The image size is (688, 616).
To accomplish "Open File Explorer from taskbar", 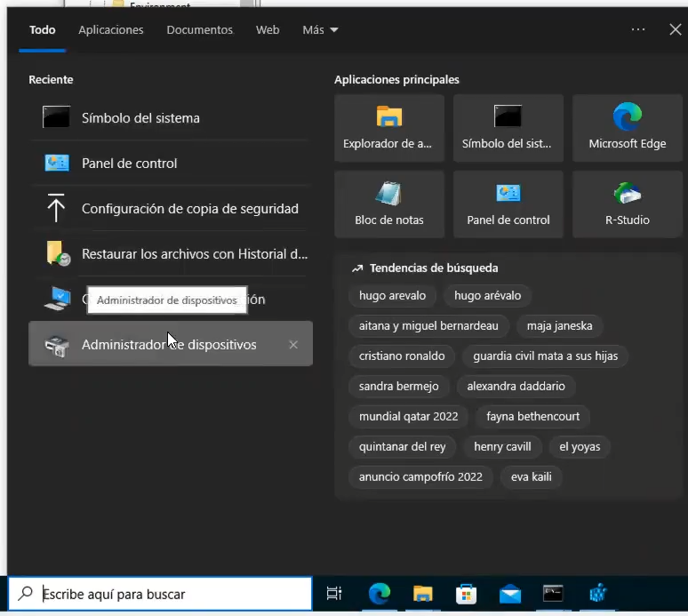I will click(x=422, y=594).
